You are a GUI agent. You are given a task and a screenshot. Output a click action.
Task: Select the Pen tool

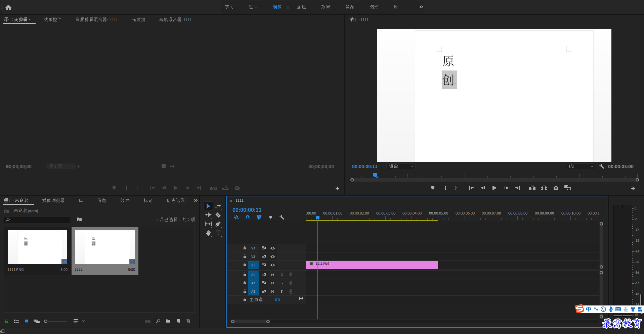[218, 224]
